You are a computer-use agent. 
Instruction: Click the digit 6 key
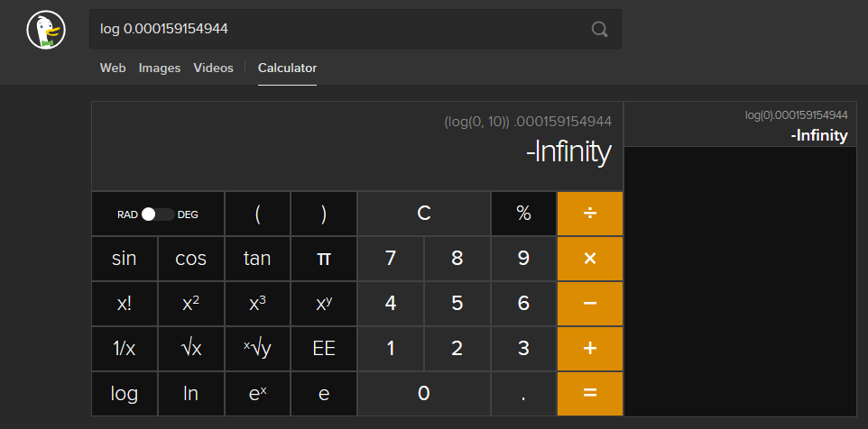[x=523, y=304]
